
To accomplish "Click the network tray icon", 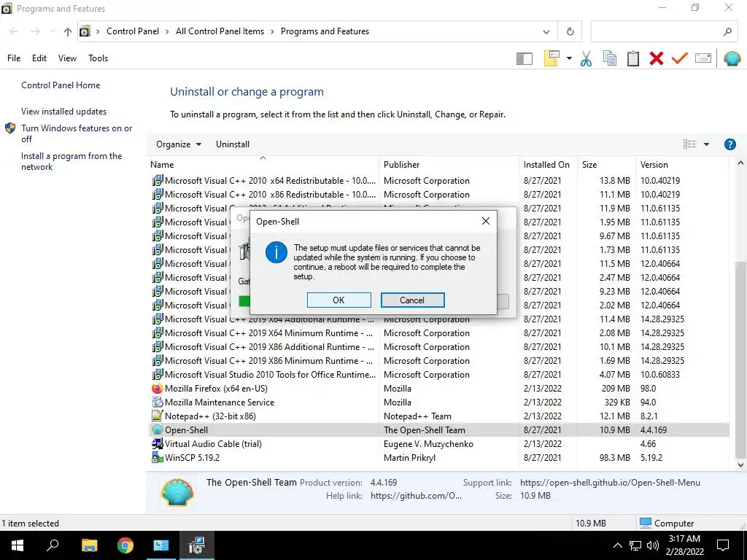I will [x=635, y=545].
